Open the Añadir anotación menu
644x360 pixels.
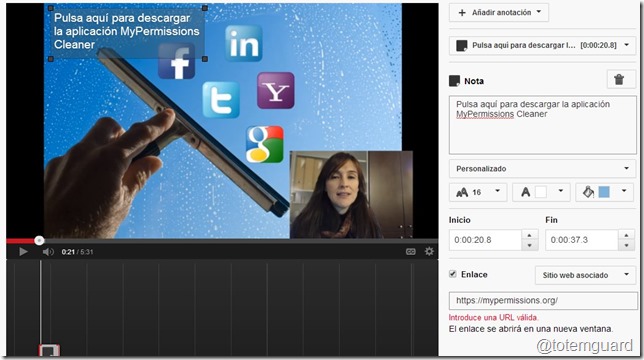(x=499, y=12)
